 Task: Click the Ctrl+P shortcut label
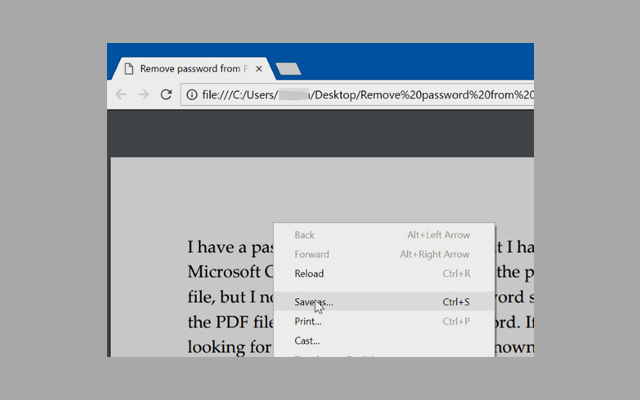coord(456,321)
